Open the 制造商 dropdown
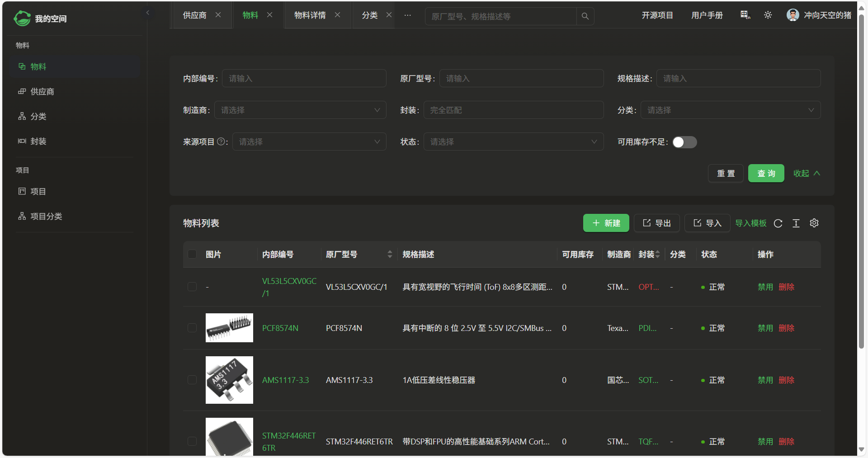Screen dimensions: 868x458 tap(300, 110)
